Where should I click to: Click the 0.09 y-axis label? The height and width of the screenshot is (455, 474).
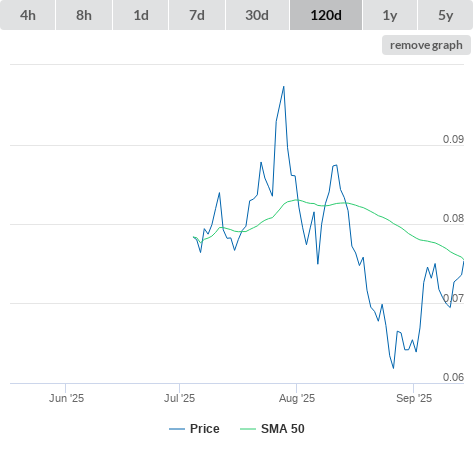point(453,139)
